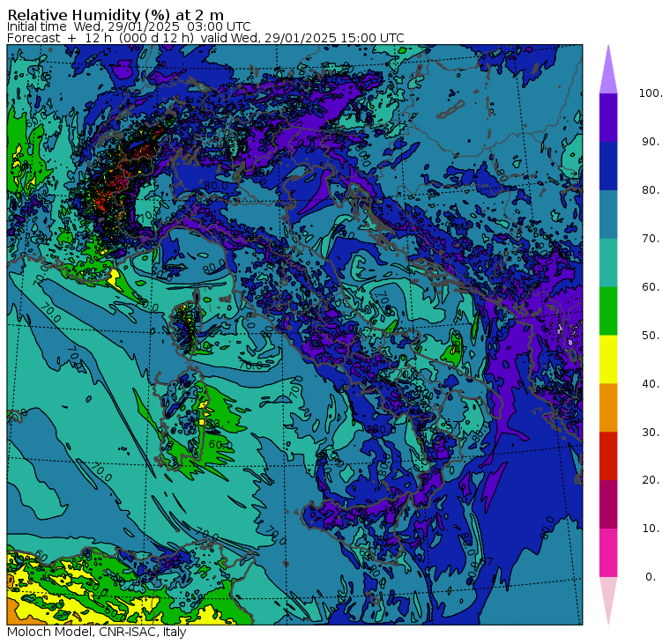Click the 'Forecast + 12 h' valid time line
670x644 pixels.
point(205,38)
